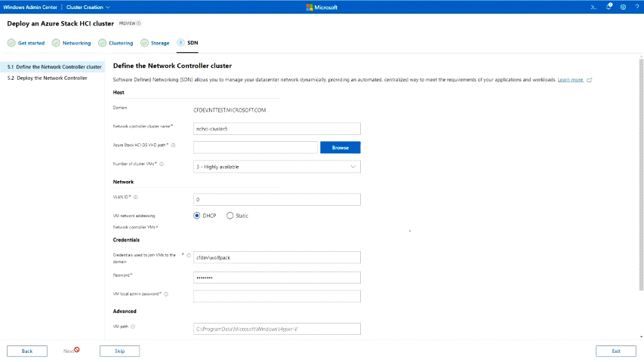
Task: Click VM local admin password field
Action: [277, 296]
